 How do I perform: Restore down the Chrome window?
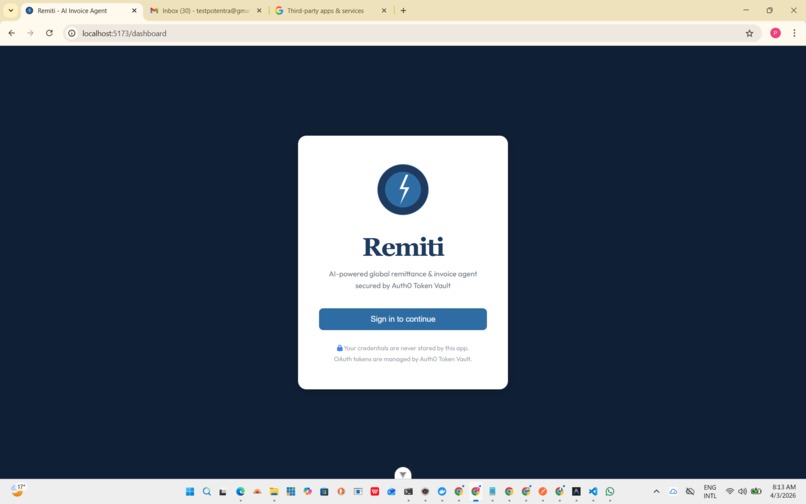pos(770,10)
